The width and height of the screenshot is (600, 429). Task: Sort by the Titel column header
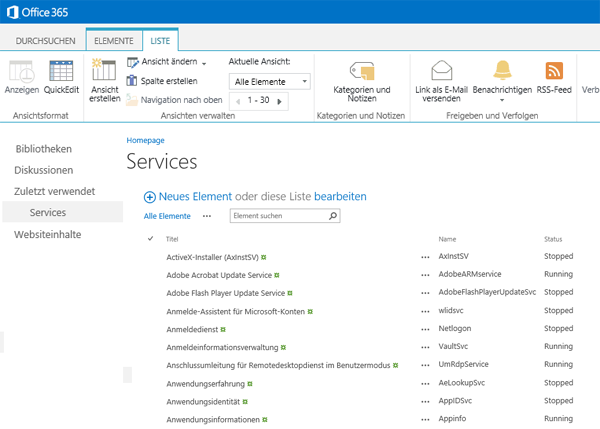click(x=172, y=239)
